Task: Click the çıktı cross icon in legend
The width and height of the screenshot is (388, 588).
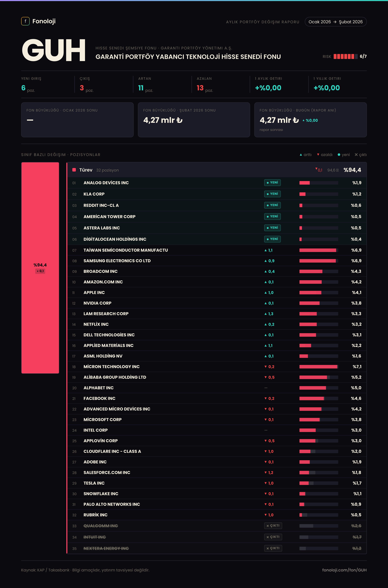Action: coord(356,155)
